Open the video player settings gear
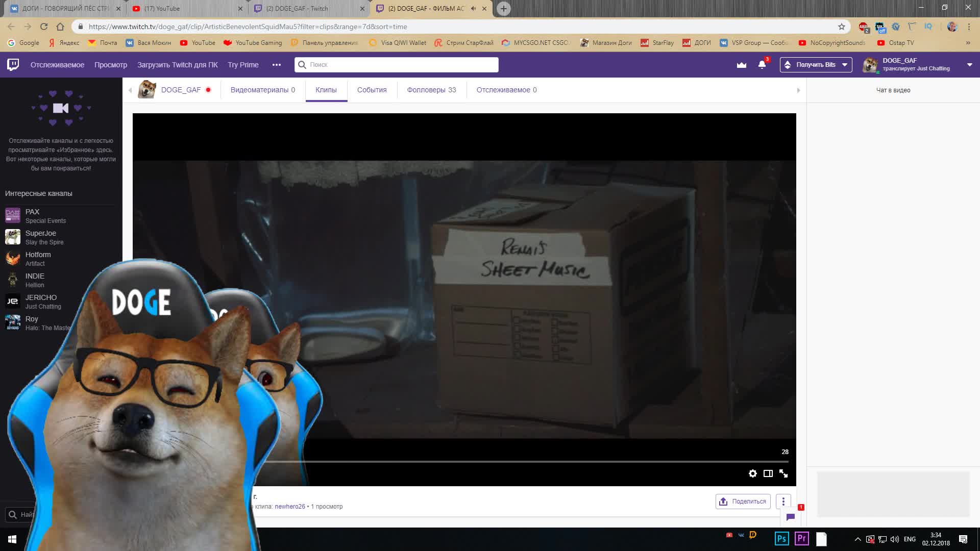Screen dimensions: 980x551 (752, 473)
